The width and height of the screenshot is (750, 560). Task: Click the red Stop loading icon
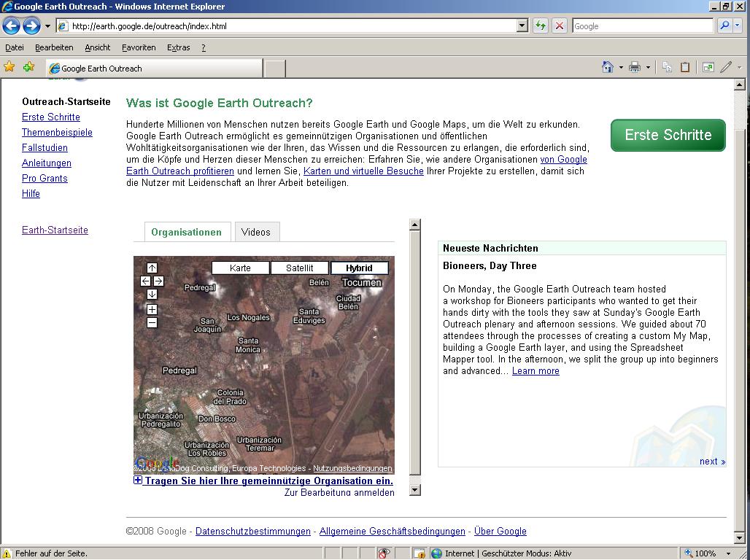tap(559, 26)
